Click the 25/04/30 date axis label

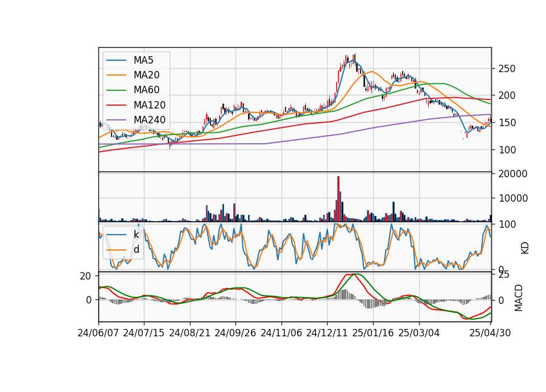coord(490,333)
